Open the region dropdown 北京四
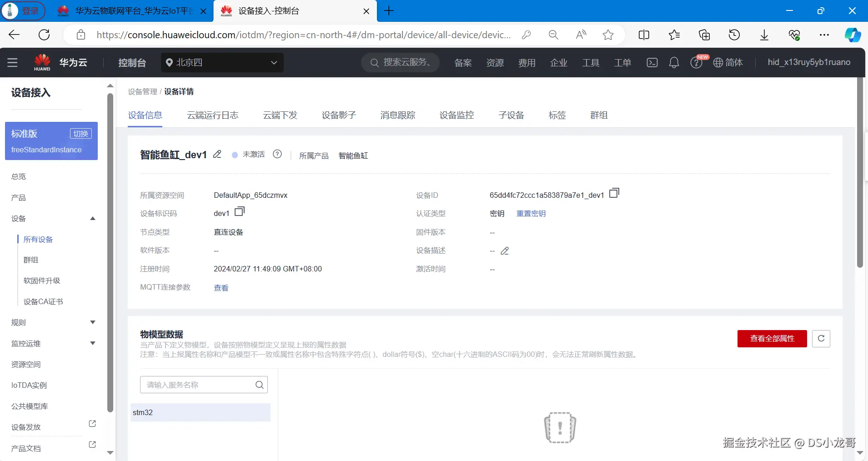 [222, 63]
